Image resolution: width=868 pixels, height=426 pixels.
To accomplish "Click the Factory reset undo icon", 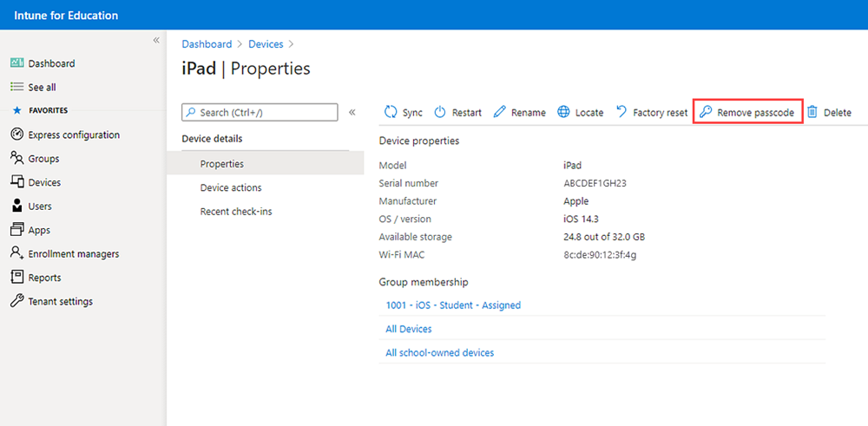I will pos(621,112).
